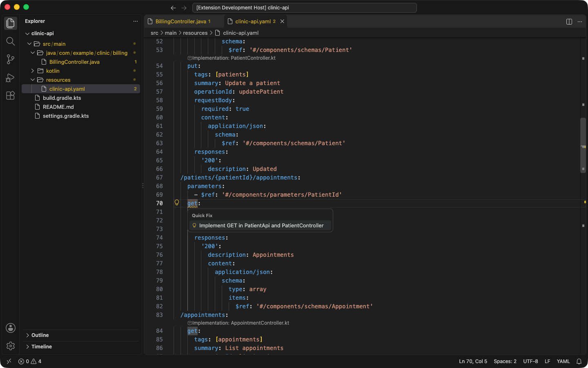Click line number 67 in the gutter
The height and width of the screenshot is (368, 588).
(x=159, y=177)
